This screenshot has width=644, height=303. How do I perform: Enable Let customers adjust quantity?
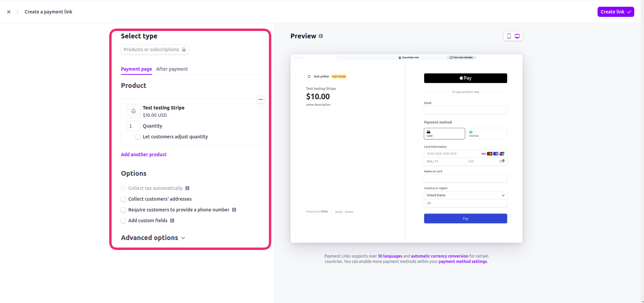click(138, 137)
